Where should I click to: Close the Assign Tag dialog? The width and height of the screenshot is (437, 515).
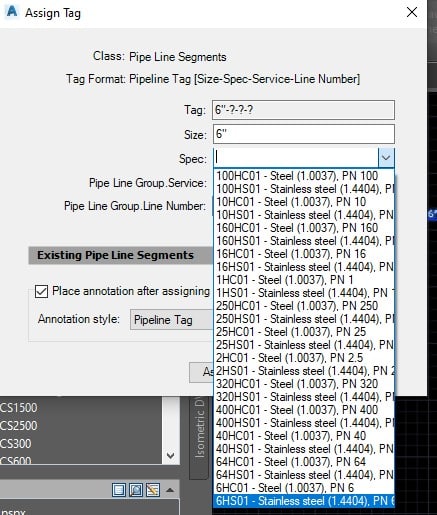point(412,12)
